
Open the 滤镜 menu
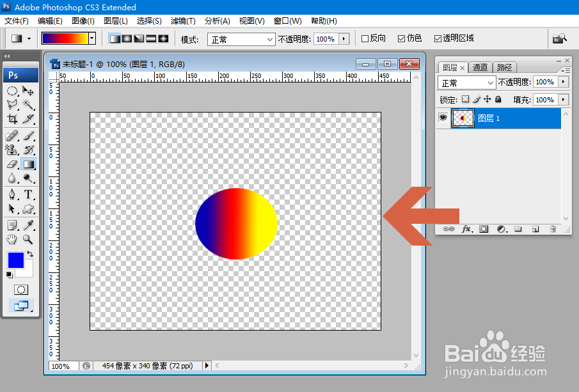tap(183, 20)
